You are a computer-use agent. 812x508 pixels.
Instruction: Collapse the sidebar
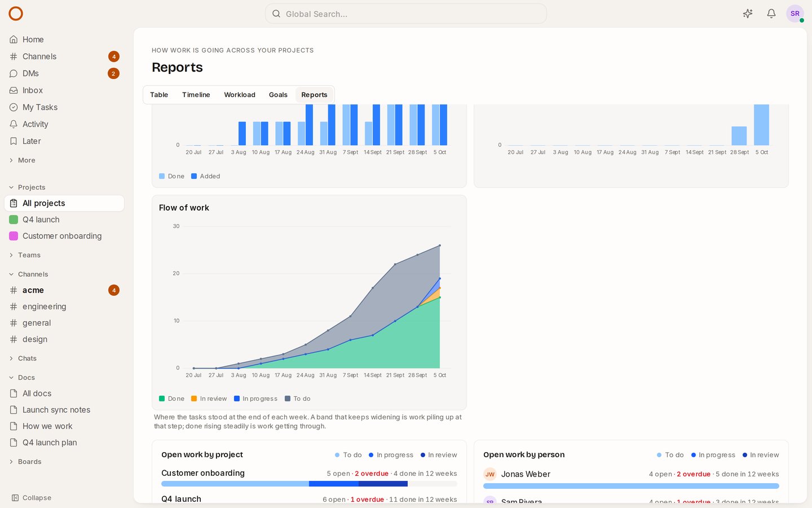point(32,498)
